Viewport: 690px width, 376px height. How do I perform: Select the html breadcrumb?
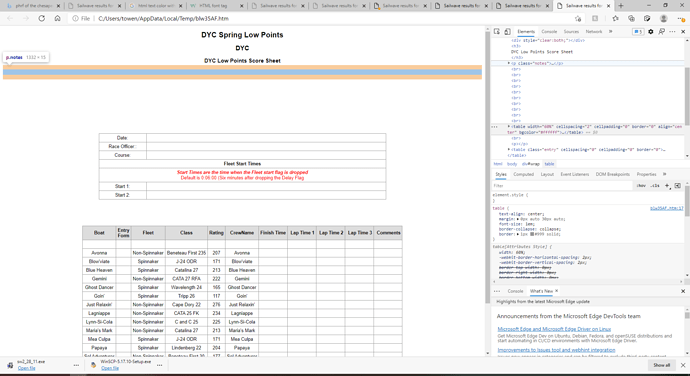pos(497,164)
